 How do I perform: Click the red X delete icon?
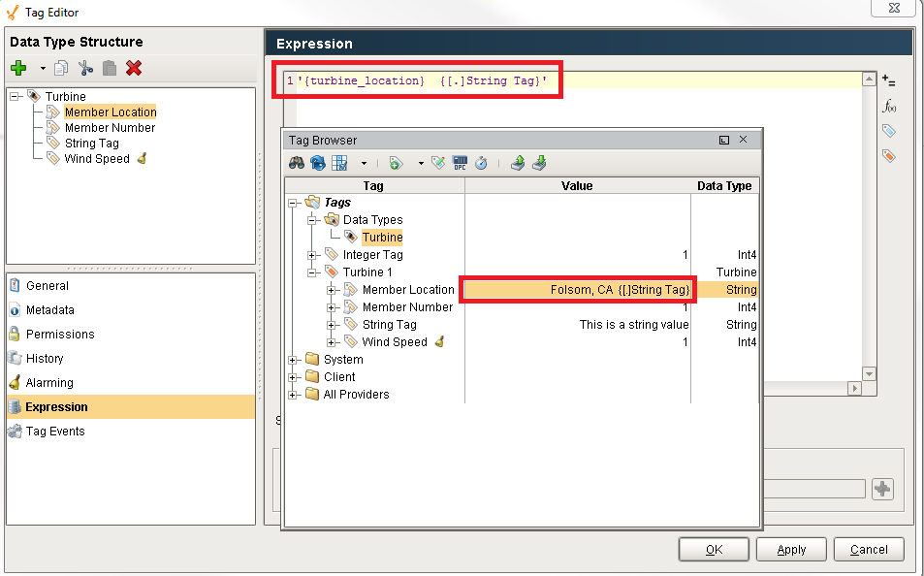click(134, 68)
